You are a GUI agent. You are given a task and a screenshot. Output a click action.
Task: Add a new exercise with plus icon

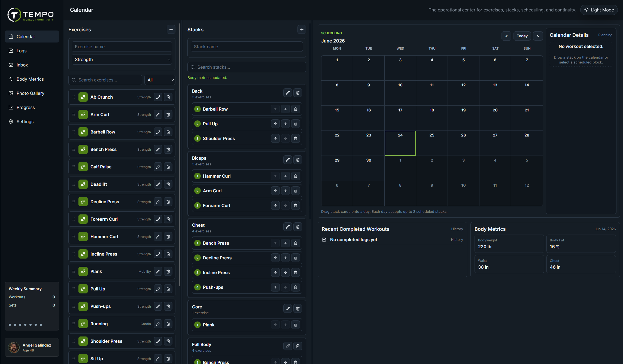171,29
